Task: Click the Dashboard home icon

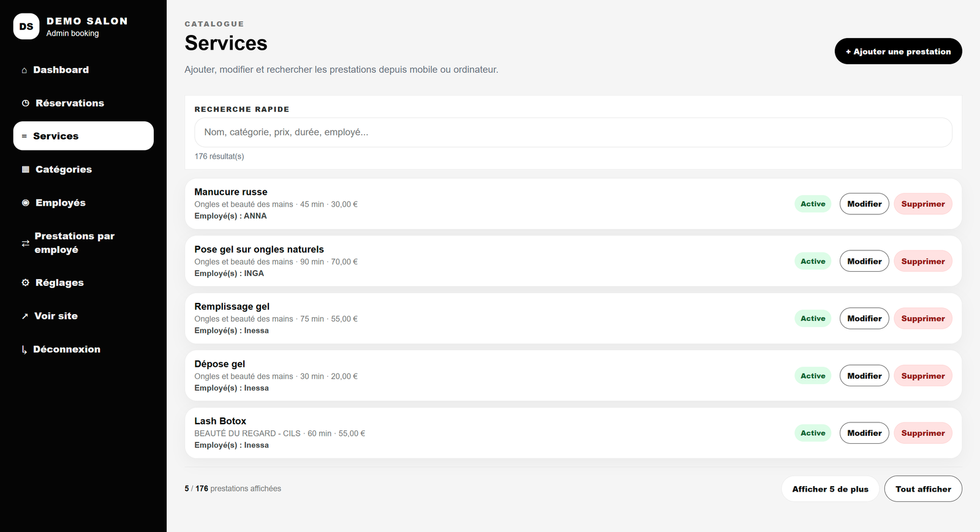Action: pos(24,70)
